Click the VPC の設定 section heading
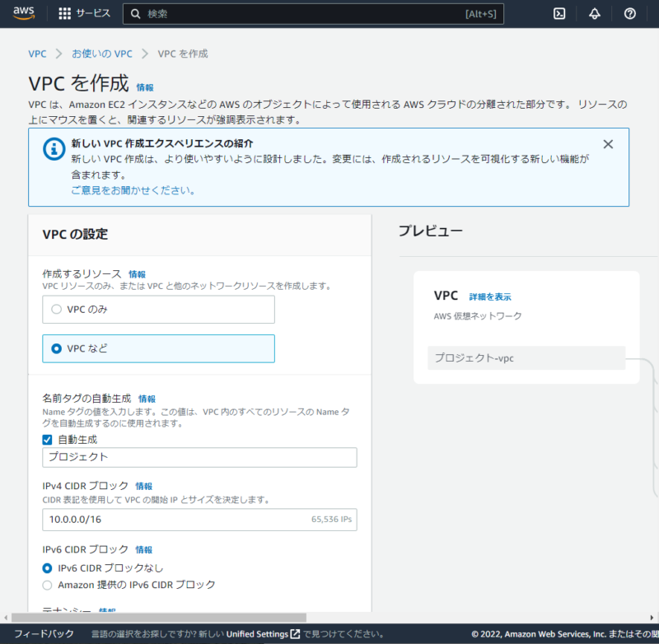659x644 pixels. [x=75, y=234]
